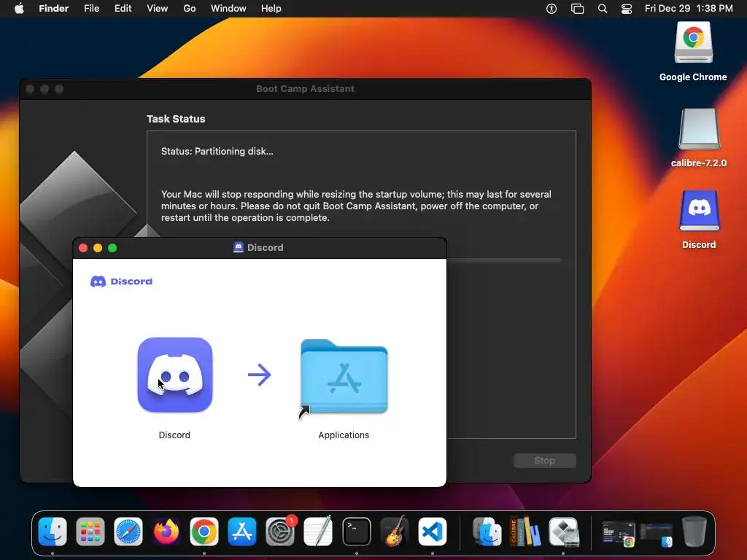Click the 'Your Mac will stop responding' message

(356, 206)
